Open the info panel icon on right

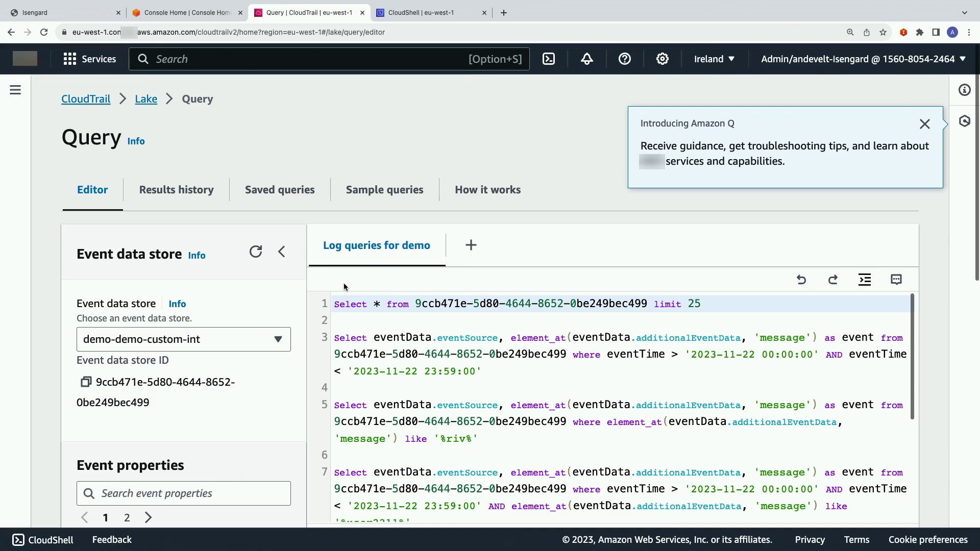(964, 90)
